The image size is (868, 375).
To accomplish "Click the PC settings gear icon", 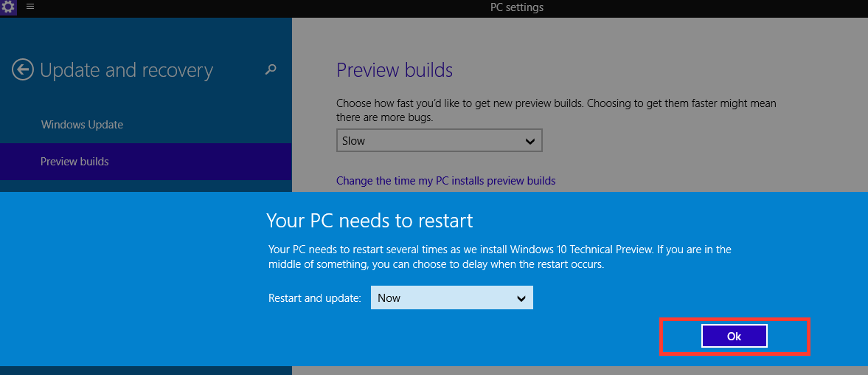I will pyautogui.click(x=8, y=8).
